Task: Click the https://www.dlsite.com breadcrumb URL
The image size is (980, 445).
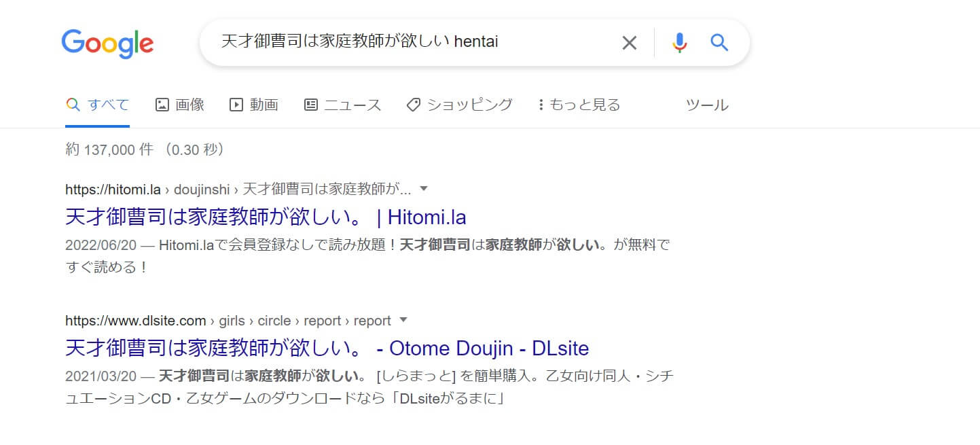Action: click(x=135, y=321)
